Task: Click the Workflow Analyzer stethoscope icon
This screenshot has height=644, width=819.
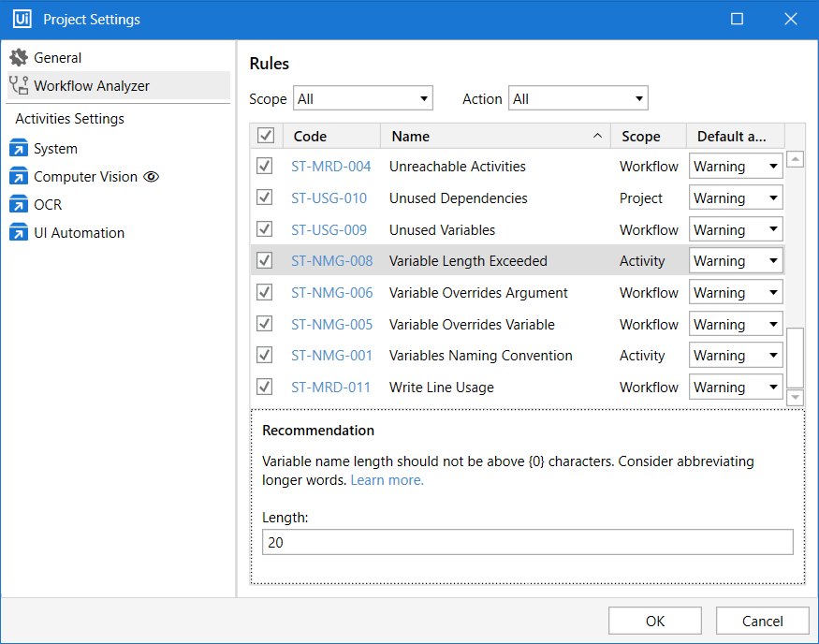Action: tap(19, 86)
